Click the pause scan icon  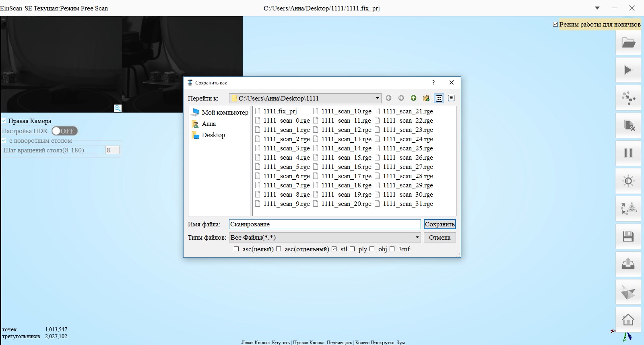[x=628, y=153]
